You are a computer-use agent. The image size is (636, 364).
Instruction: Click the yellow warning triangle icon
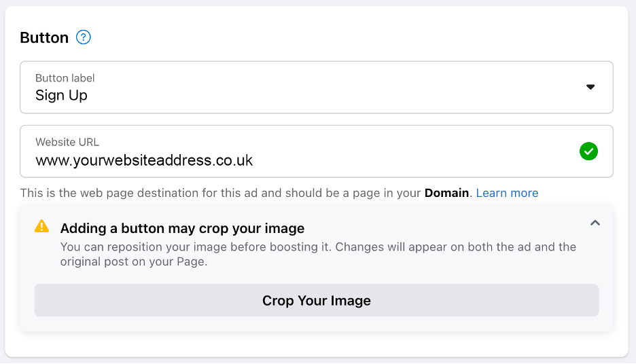tap(42, 226)
